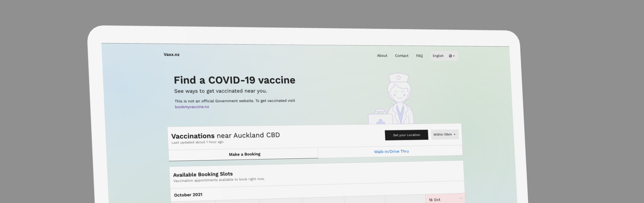Click the globe language icon
Image resolution: width=644 pixels, height=203 pixels.
point(450,56)
